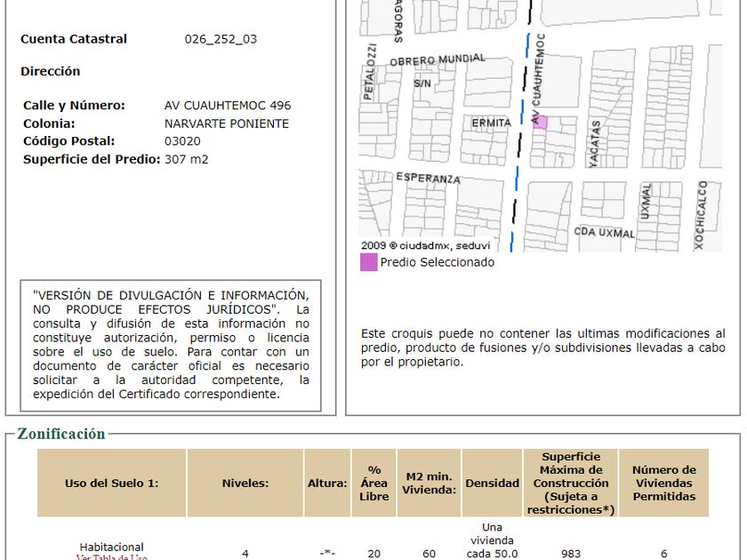Click the OBRERO MUNDIAL street label on map

click(x=438, y=60)
